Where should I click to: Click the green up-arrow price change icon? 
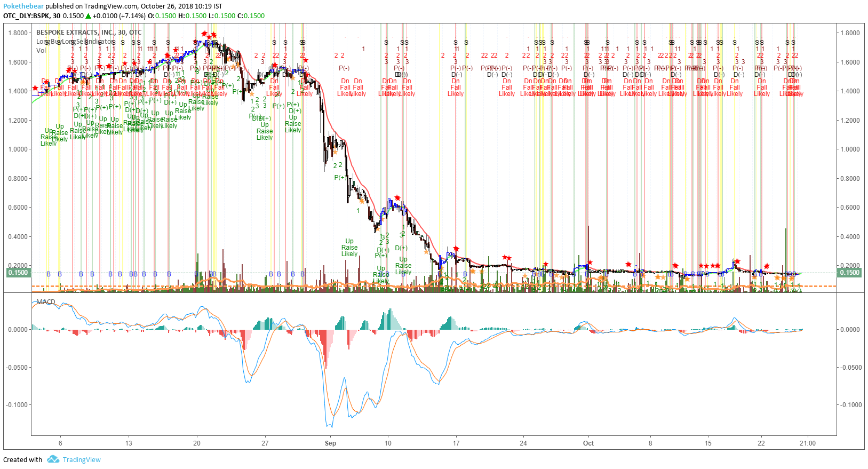click(89, 15)
